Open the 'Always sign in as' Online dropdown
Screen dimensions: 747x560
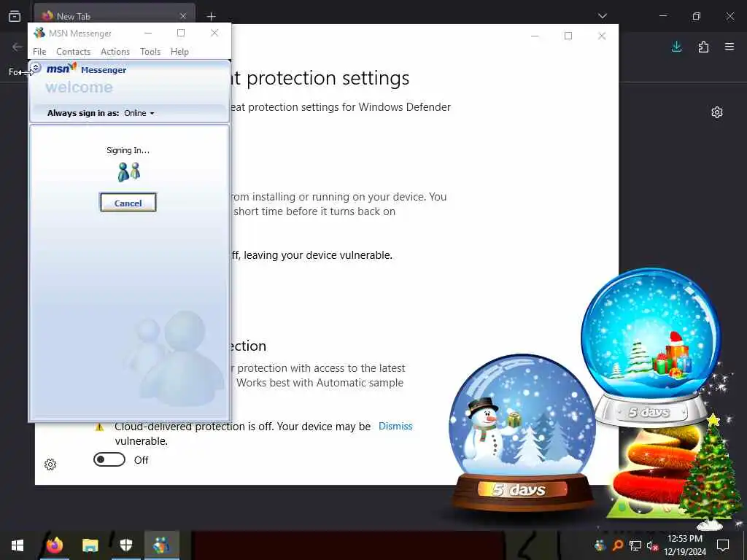coord(139,113)
